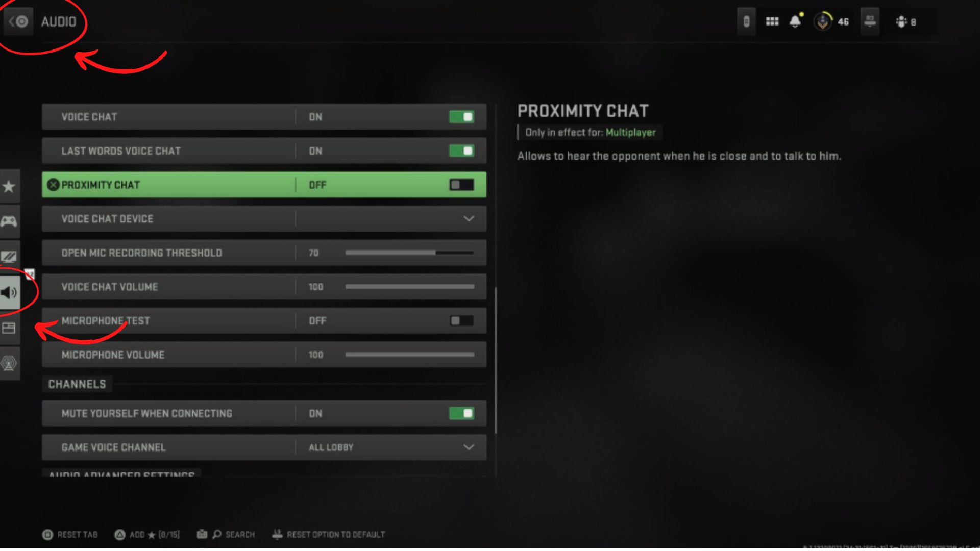Click the Audio settings icon in sidebar

coord(9,291)
